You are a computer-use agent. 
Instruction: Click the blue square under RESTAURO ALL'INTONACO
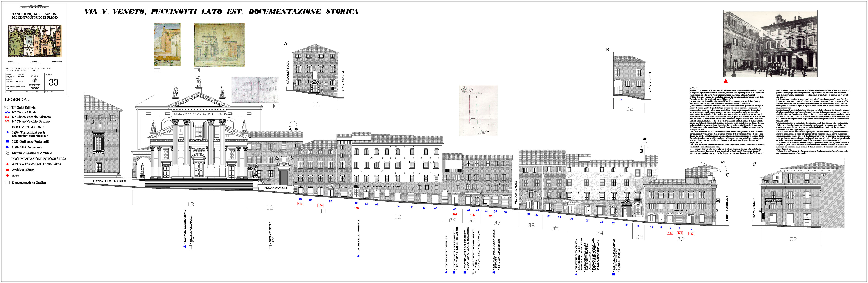613,274
